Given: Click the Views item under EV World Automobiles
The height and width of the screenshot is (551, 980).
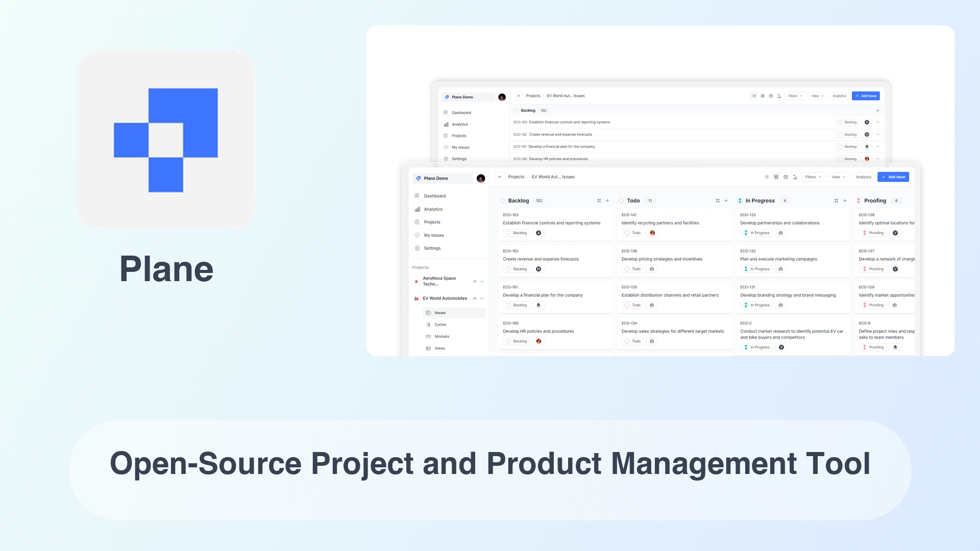Looking at the screenshot, I should (x=440, y=348).
